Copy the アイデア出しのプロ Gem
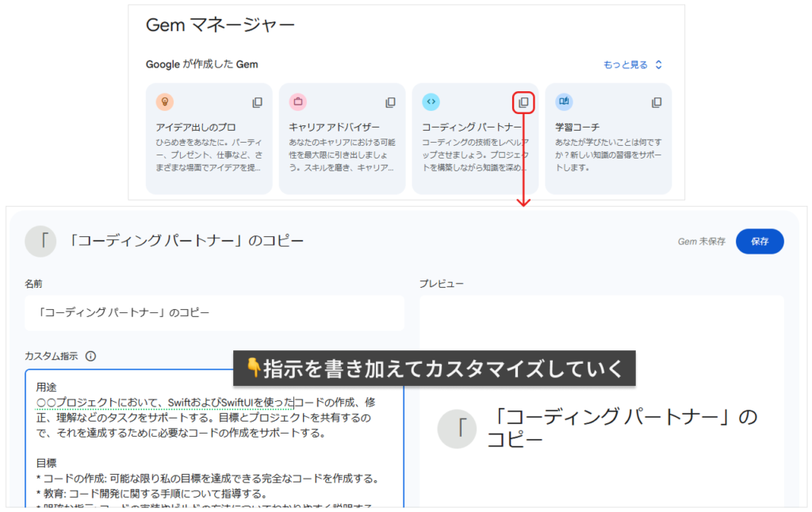812x512 pixels. click(x=257, y=102)
